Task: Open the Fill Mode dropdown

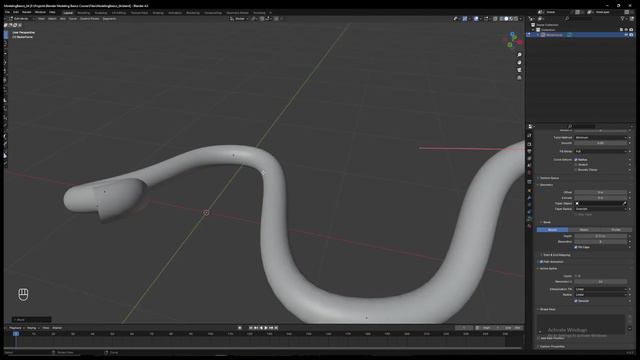Action: [600, 151]
